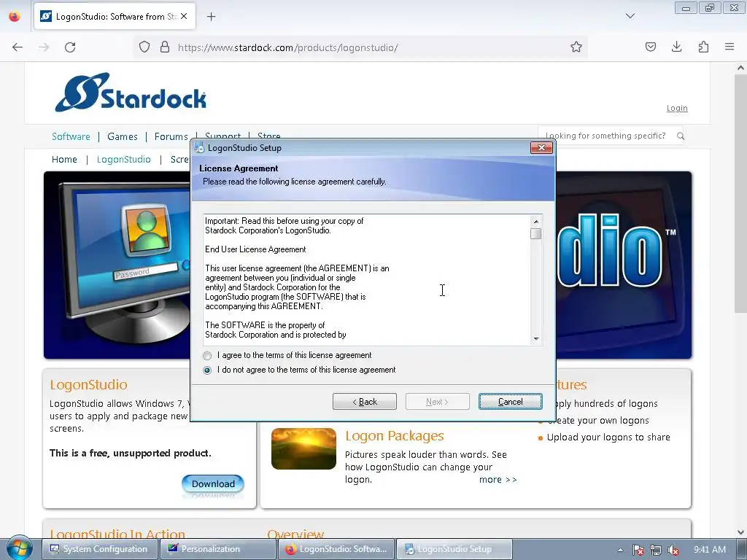Screen dimensions: 747x560
Task: Click the 'This is a free, unsupported product.' text
Action: click(x=131, y=453)
